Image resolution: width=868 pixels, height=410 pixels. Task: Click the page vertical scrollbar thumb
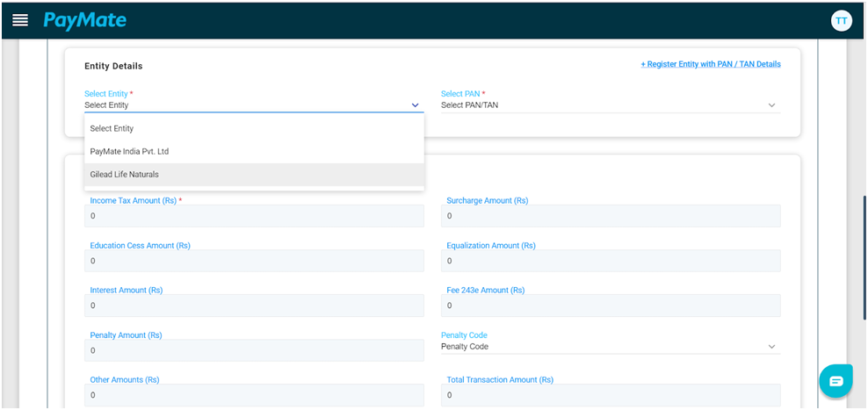pos(864,257)
